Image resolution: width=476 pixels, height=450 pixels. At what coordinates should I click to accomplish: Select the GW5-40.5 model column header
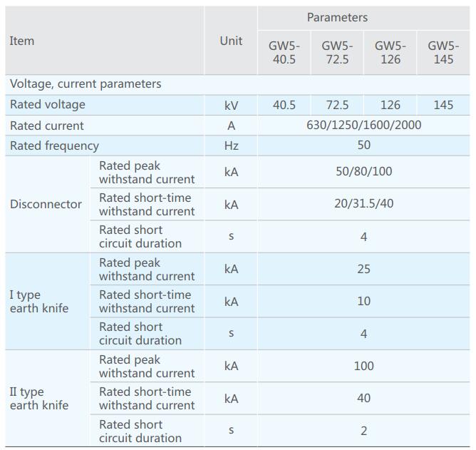[284, 52]
